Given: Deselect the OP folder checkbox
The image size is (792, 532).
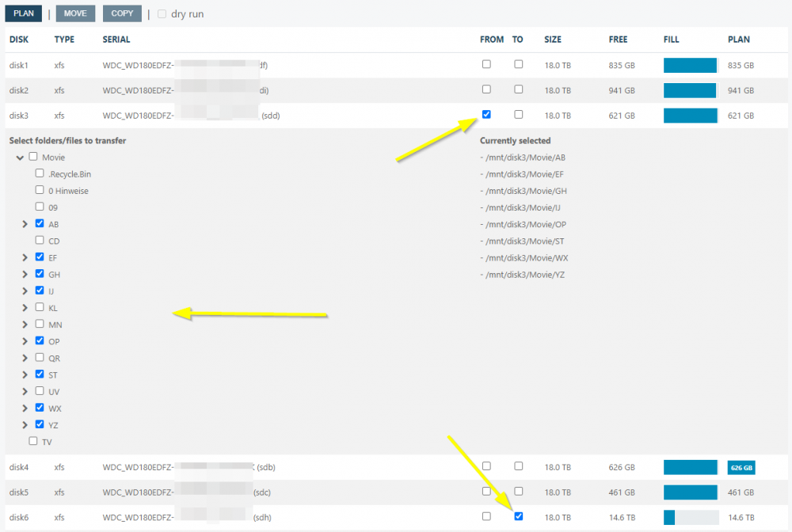Looking at the screenshot, I should pos(40,340).
